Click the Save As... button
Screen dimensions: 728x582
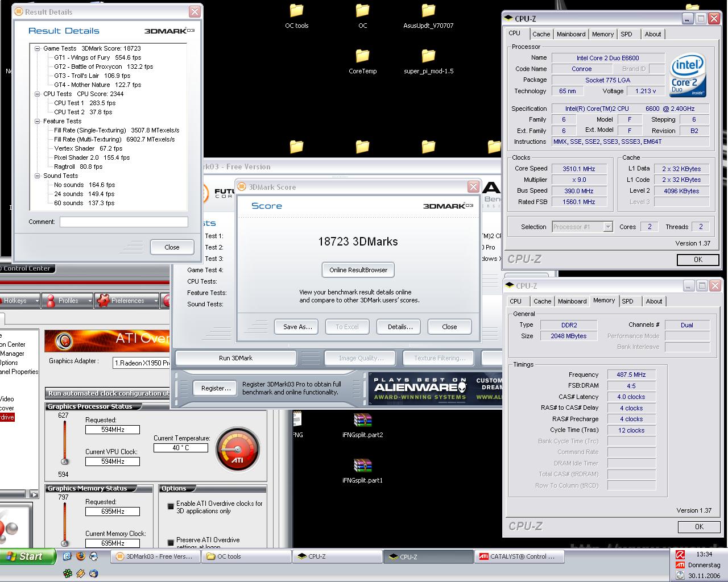297,327
